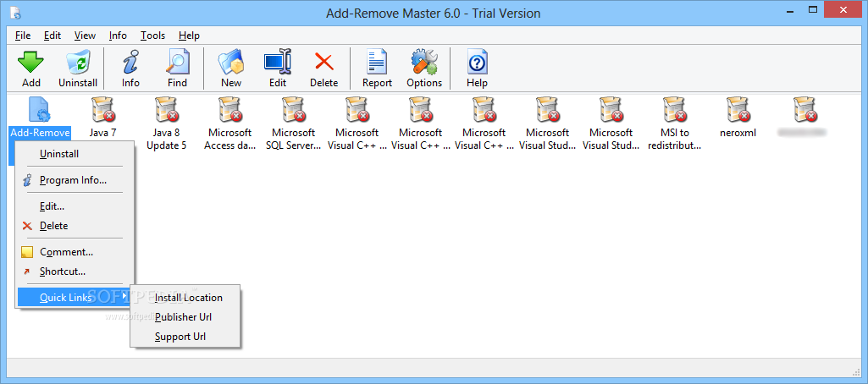Open the Info toolbar button
This screenshot has width=868, height=384.
pyautogui.click(x=130, y=69)
